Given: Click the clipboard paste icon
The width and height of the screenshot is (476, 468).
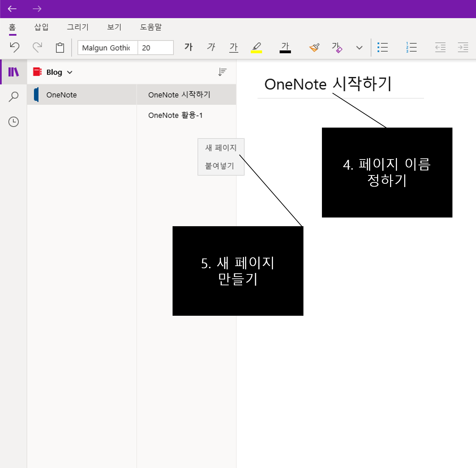Looking at the screenshot, I should [60, 47].
